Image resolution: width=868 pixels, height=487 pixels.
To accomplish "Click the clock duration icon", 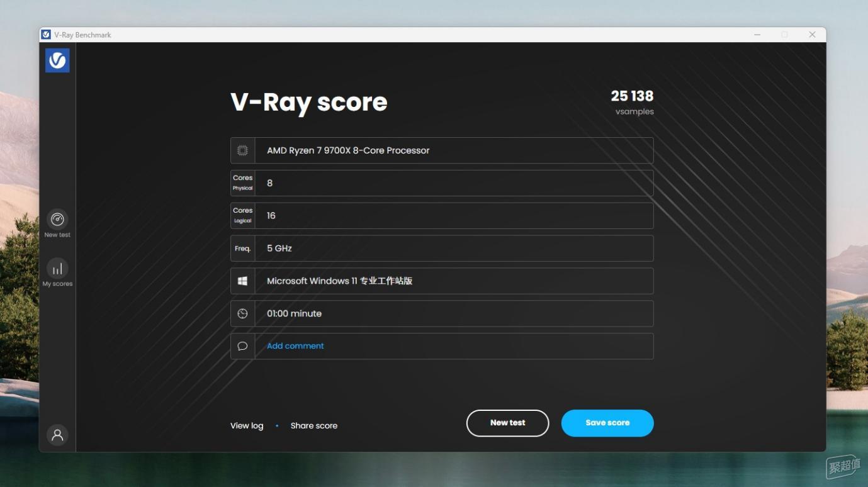I will pyautogui.click(x=242, y=313).
